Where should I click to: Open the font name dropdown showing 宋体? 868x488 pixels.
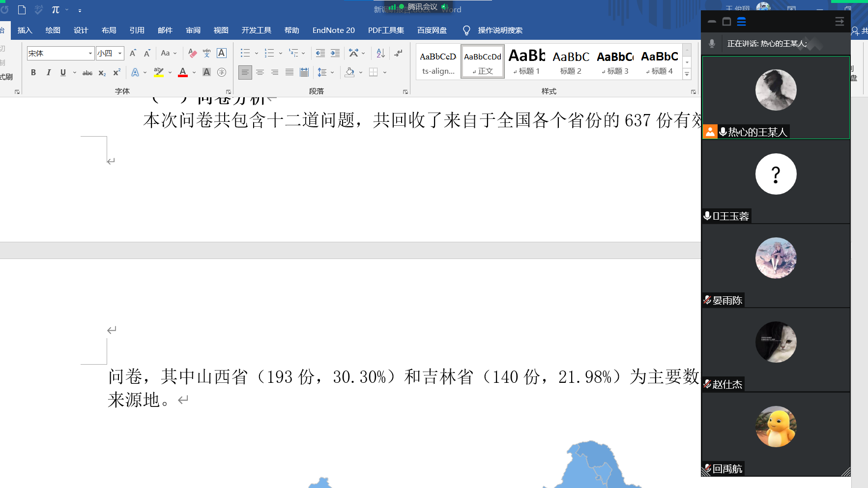pos(90,53)
